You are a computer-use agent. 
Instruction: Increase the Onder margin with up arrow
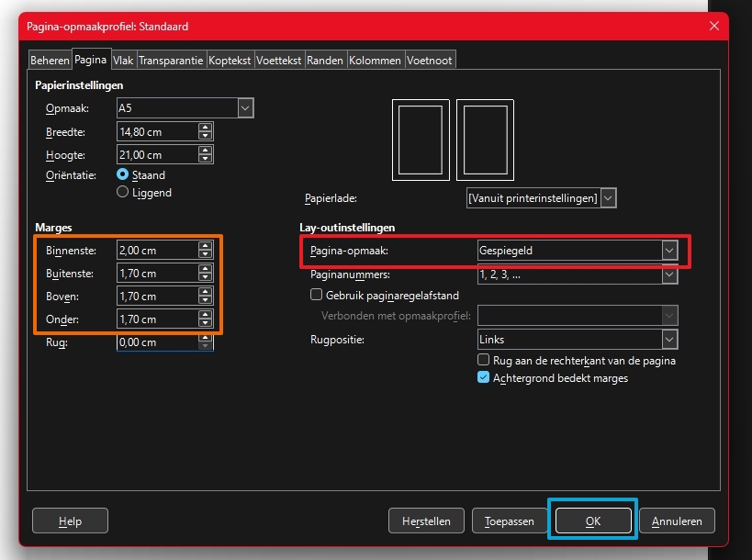click(206, 315)
